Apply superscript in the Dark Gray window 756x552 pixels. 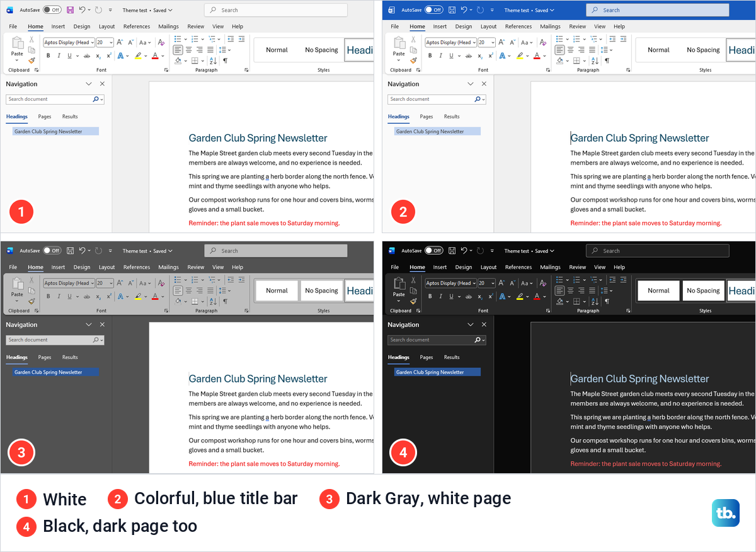click(109, 296)
